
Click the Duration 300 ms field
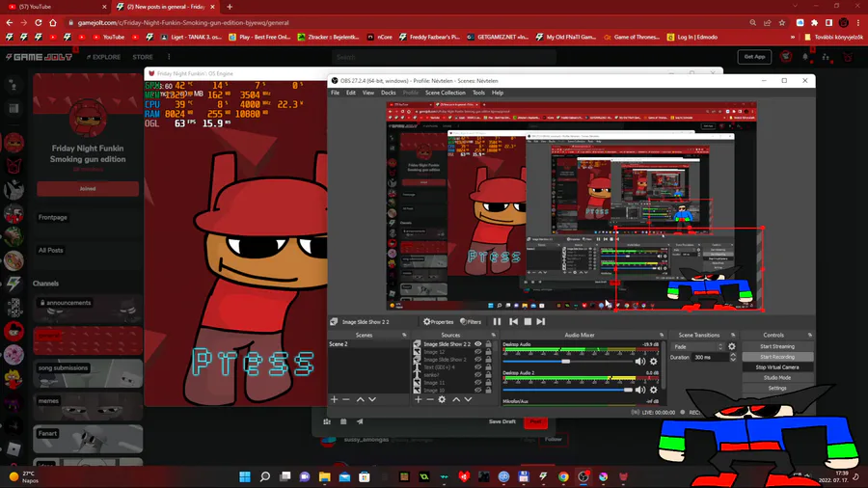click(x=711, y=358)
